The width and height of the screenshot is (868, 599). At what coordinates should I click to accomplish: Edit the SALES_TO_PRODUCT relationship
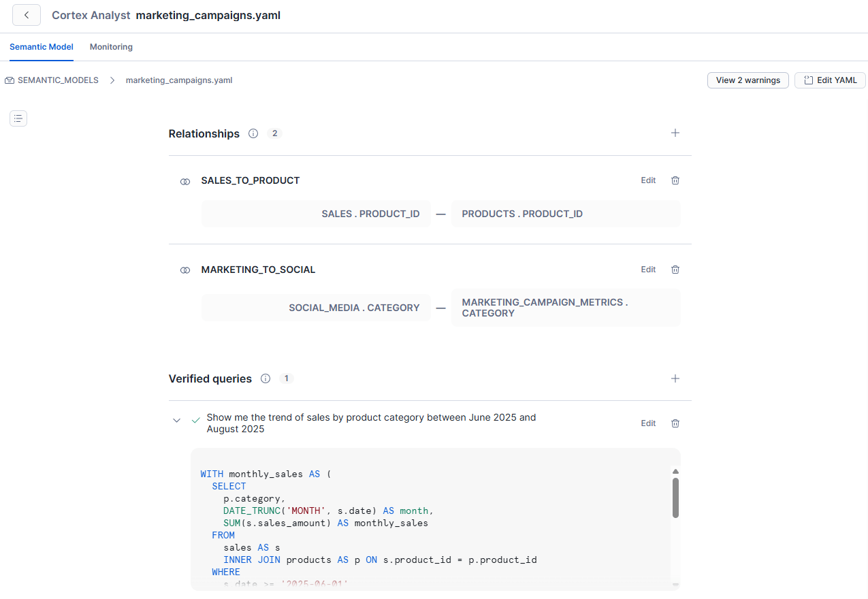[x=648, y=180]
